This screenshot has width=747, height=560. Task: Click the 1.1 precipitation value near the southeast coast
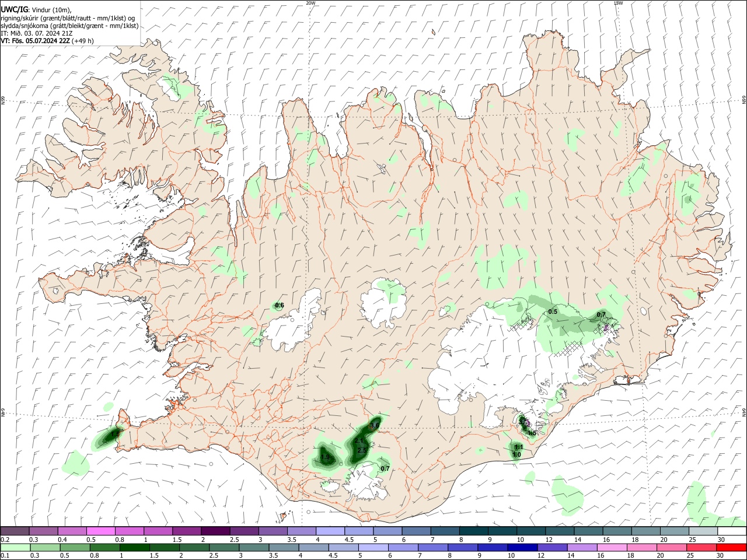[x=519, y=447]
